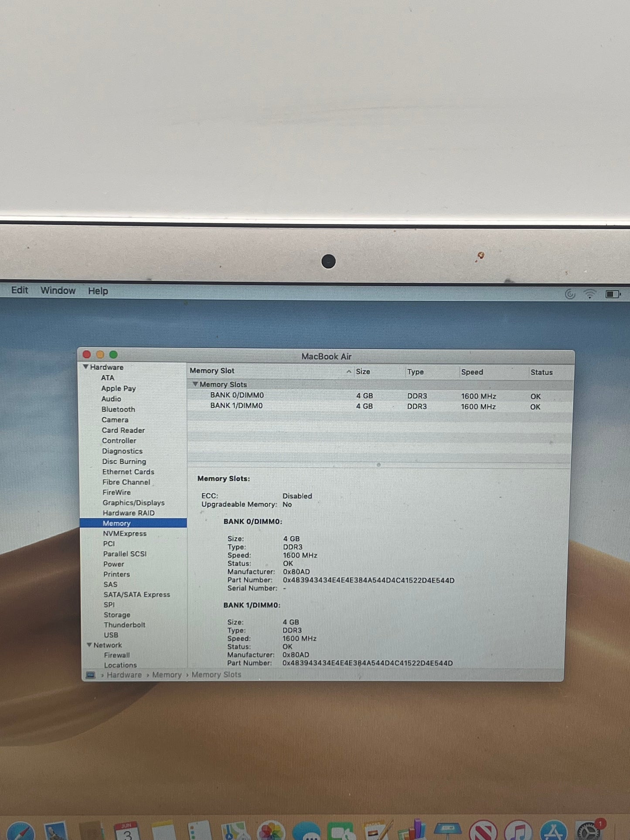Select Controller in the sidebar
The image size is (630, 840).
tap(119, 441)
